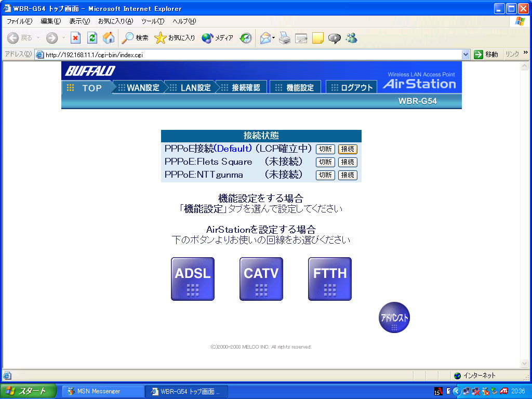The image size is (532, 399).
Task: Click 接続 for PPPoE:Flets Square
Action: [x=348, y=162]
